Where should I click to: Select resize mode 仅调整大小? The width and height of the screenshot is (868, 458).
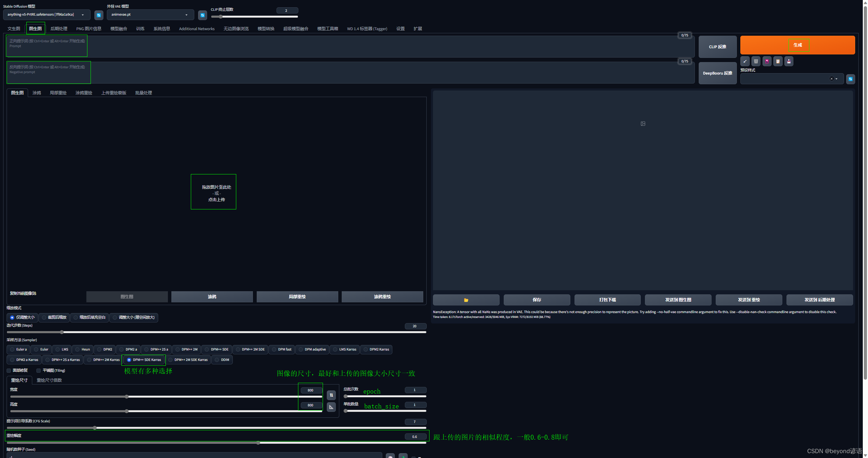pyautogui.click(x=22, y=318)
